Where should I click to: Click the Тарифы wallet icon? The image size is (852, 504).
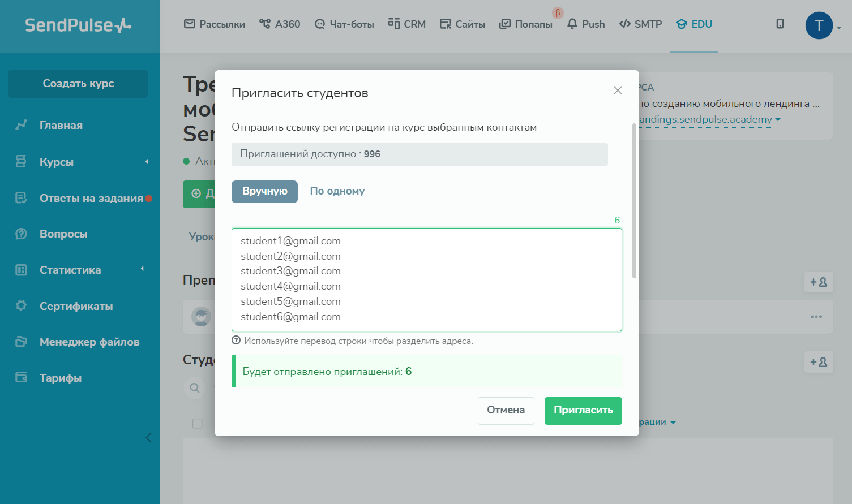point(22,378)
